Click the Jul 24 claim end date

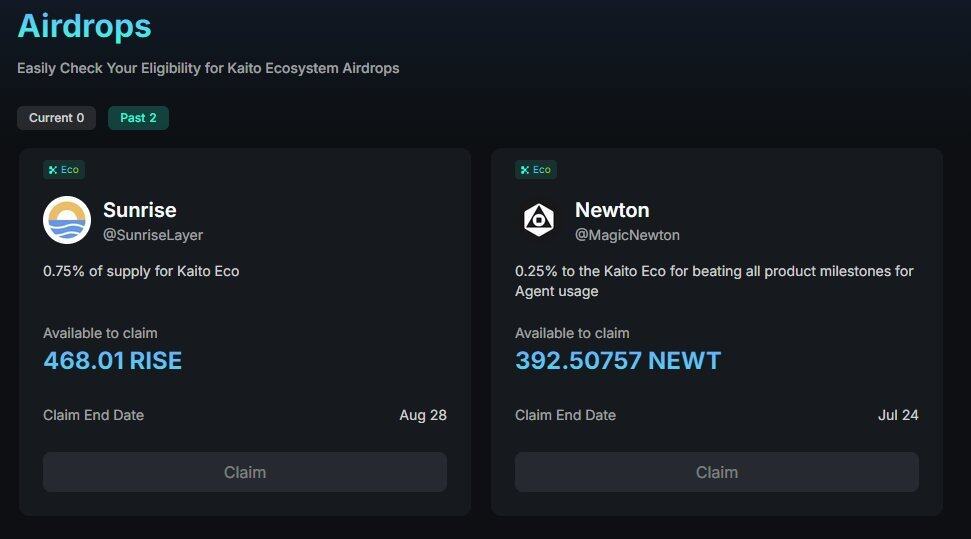[897, 415]
